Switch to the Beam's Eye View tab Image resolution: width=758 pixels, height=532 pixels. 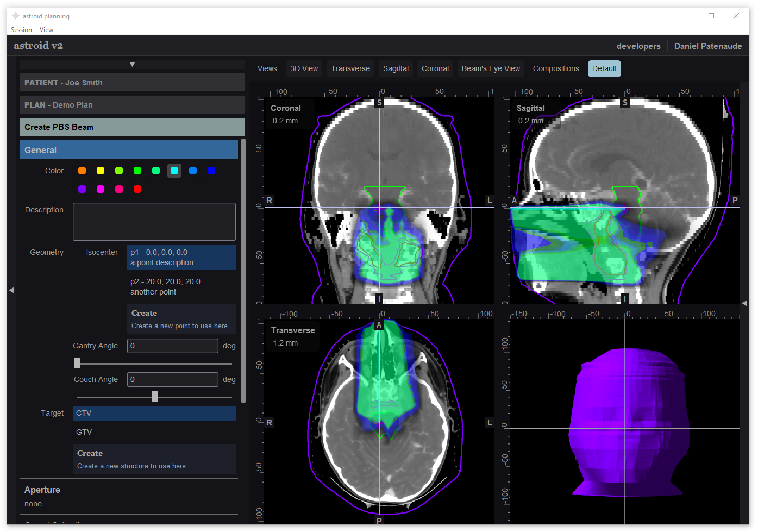point(490,68)
